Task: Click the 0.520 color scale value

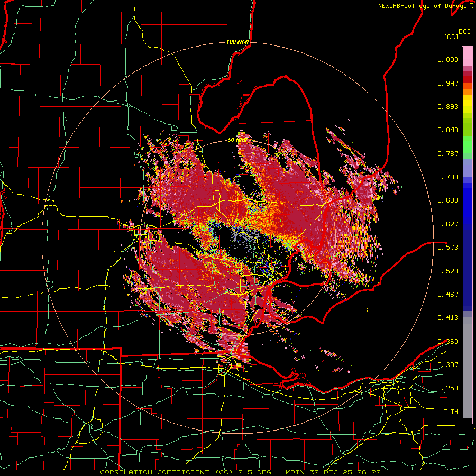Action: tap(448, 271)
